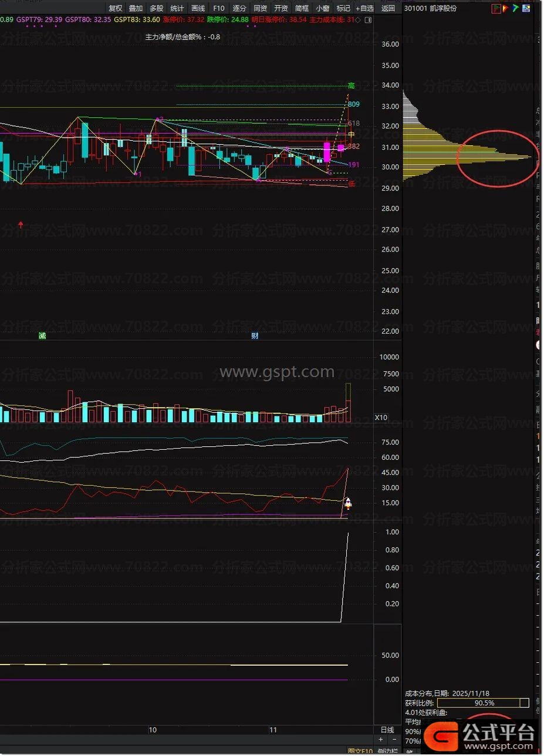Click the blue 财 marker on chart

[255, 335]
